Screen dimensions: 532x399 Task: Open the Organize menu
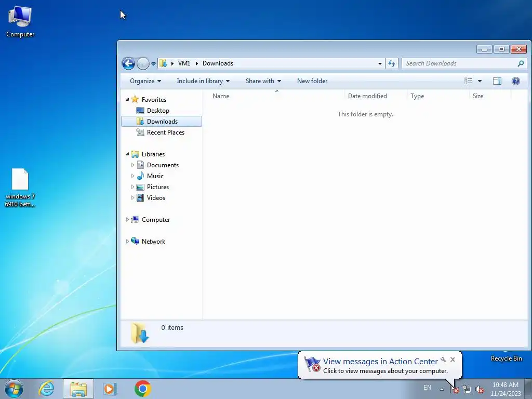(x=145, y=81)
